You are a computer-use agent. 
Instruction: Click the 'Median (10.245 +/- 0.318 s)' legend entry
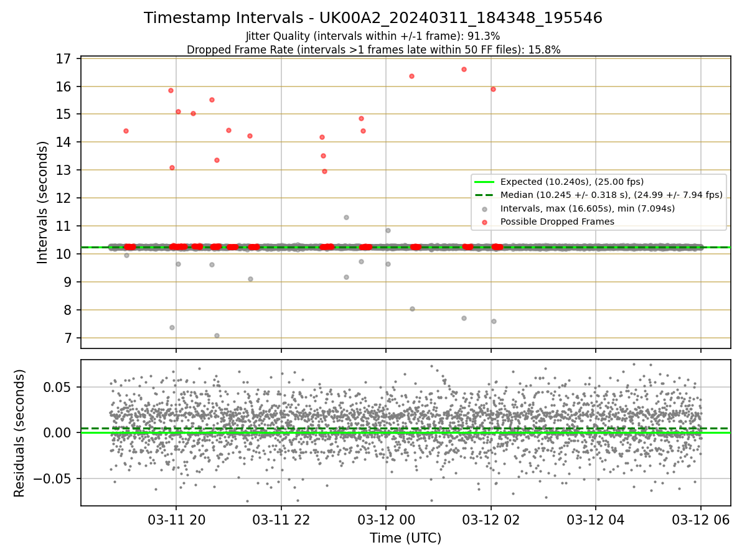pyautogui.click(x=611, y=195)
